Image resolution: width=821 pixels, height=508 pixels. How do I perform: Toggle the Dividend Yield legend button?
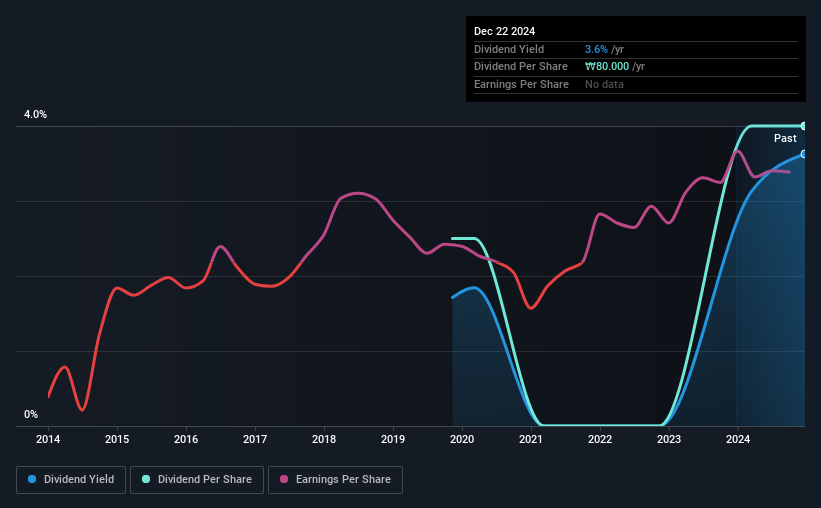(71, 480)
